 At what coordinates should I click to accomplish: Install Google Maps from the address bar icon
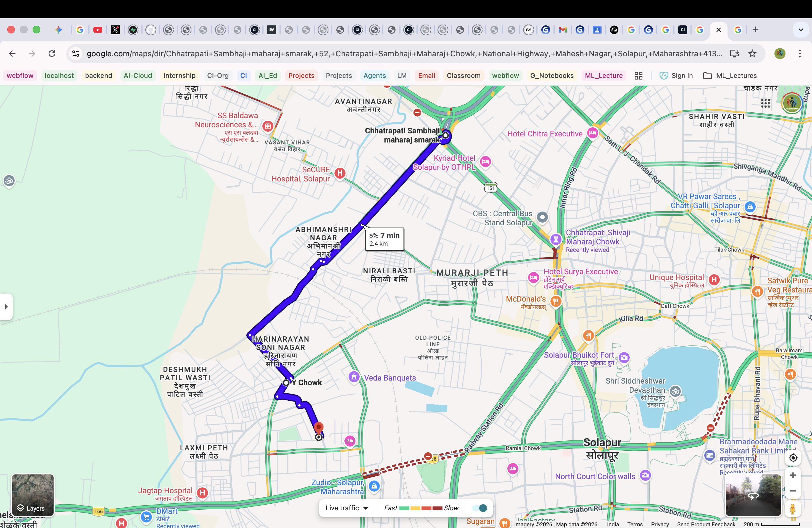pos(735,54)
